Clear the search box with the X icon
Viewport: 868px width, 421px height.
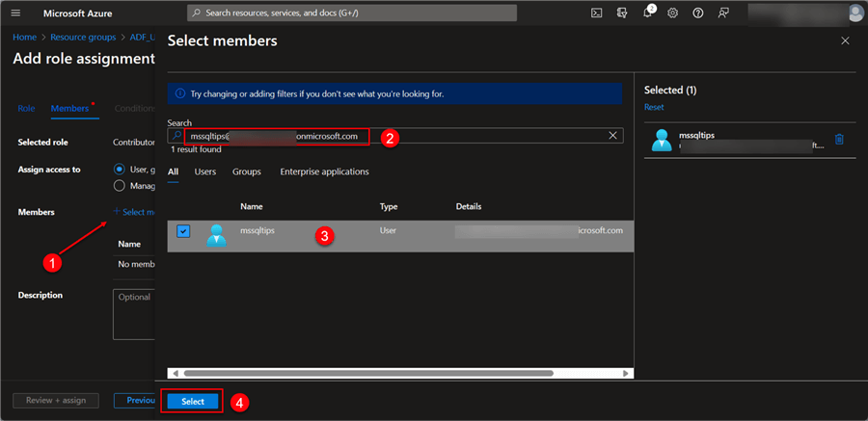click(612, 136)
